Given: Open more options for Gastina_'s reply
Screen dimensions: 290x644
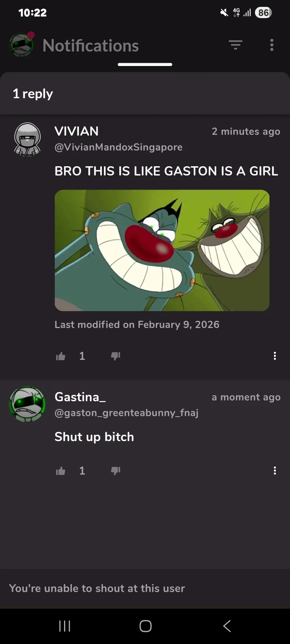Looking at the screenshot, I should click(275, 471).
